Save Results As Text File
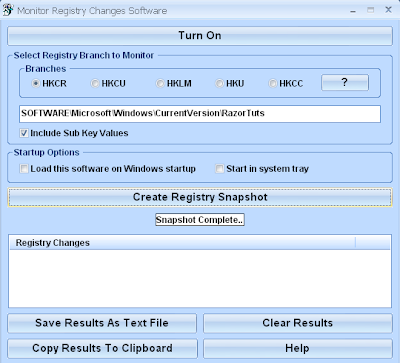The image size is (400, 363). point(102,323)
